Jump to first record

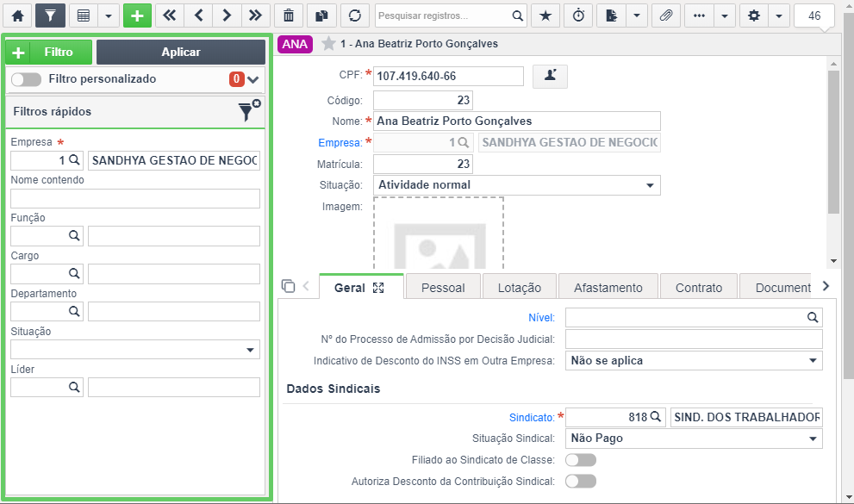click(x=170, y=16)
